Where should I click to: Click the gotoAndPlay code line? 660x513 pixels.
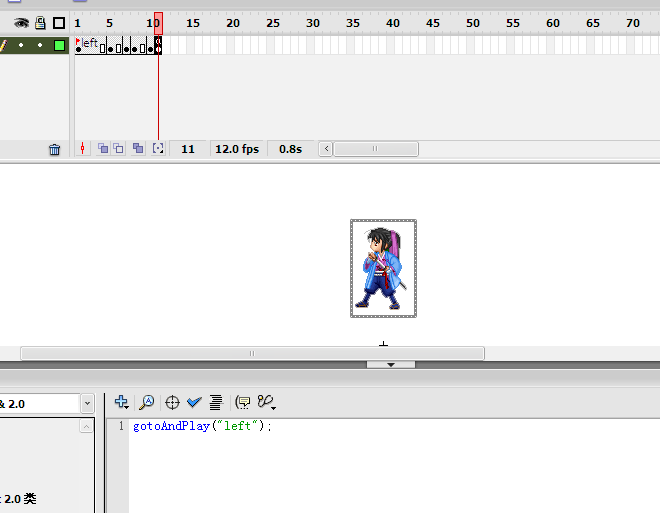pos(202,426)
